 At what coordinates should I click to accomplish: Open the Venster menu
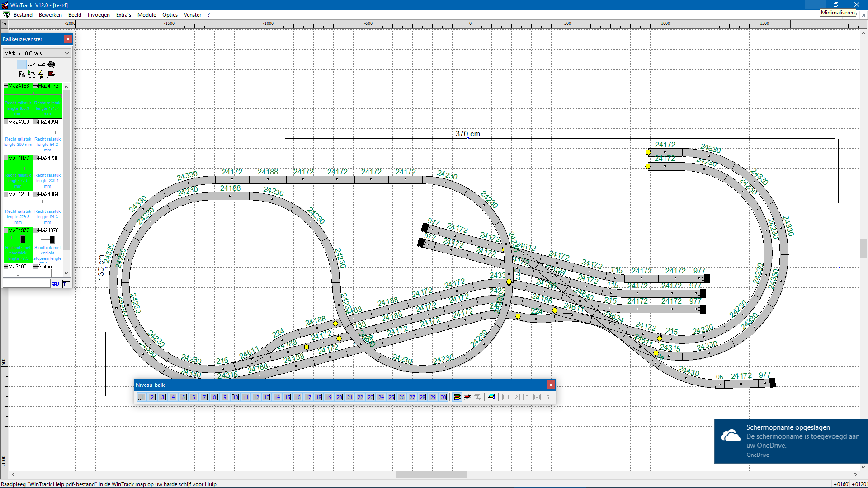[193, 15]
